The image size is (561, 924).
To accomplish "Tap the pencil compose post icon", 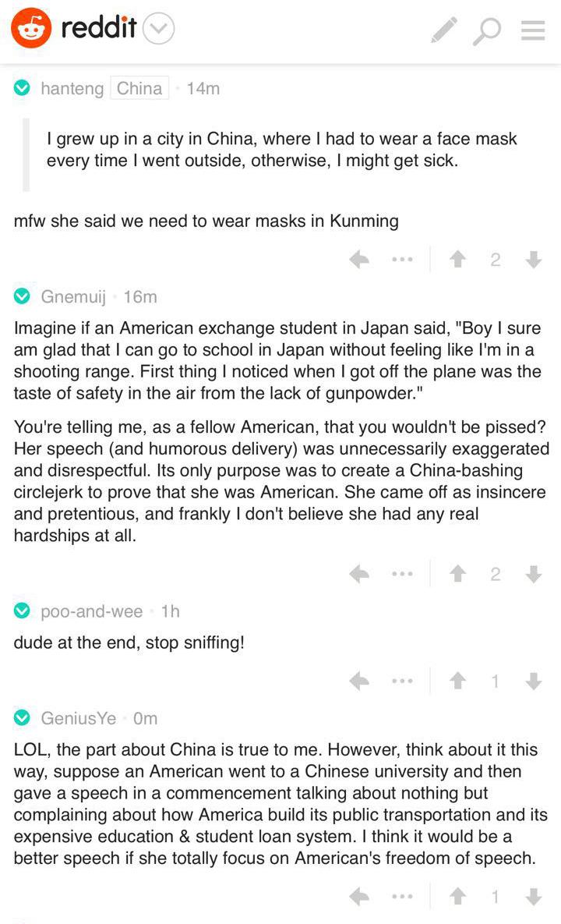I will pos(444,30).
